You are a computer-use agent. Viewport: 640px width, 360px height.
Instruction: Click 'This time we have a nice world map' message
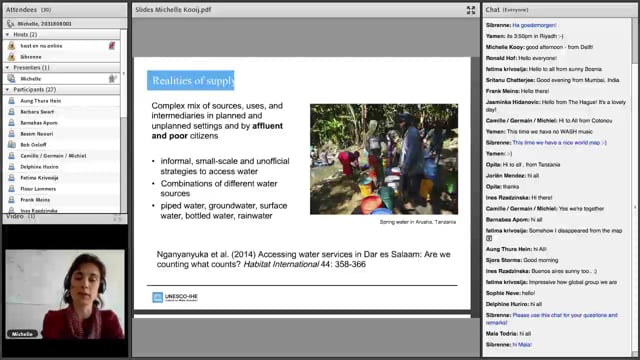[x=546, y=142]
